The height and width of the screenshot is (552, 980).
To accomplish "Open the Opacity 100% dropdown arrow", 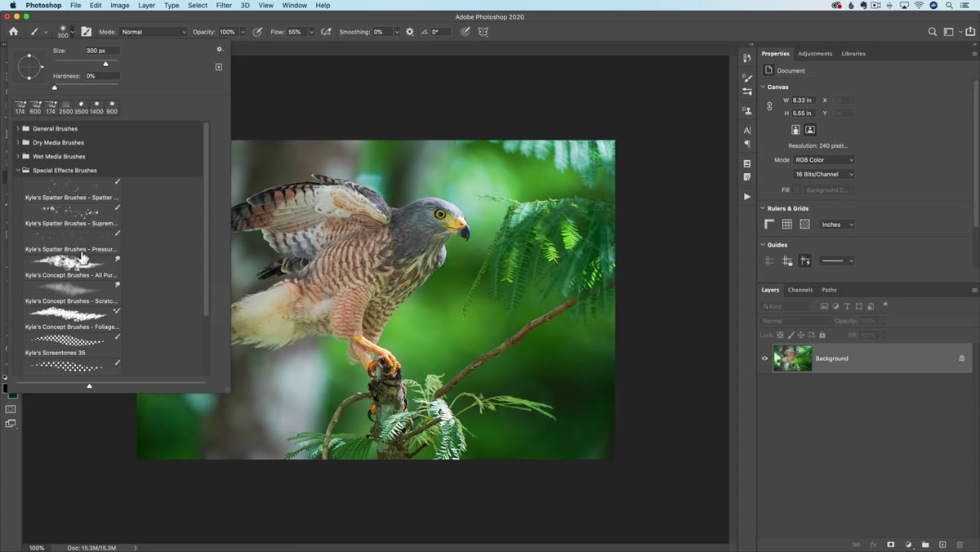I will [243, 32].
